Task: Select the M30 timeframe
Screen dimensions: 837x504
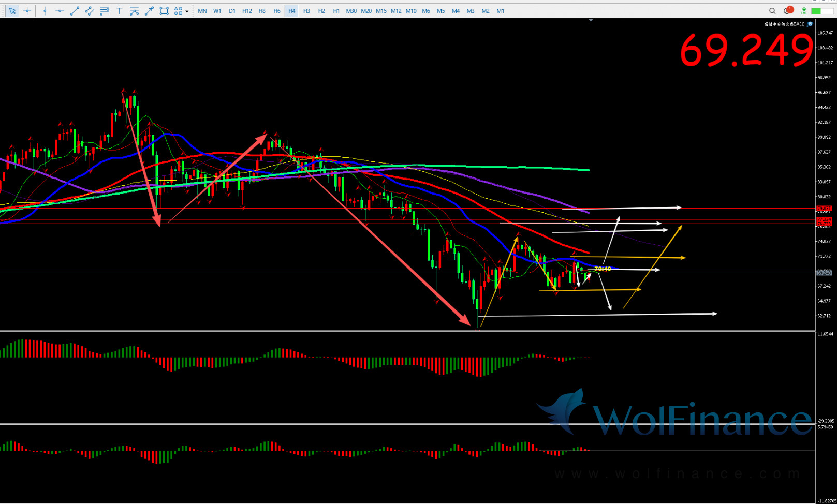Action: click(x=351, y=11)
